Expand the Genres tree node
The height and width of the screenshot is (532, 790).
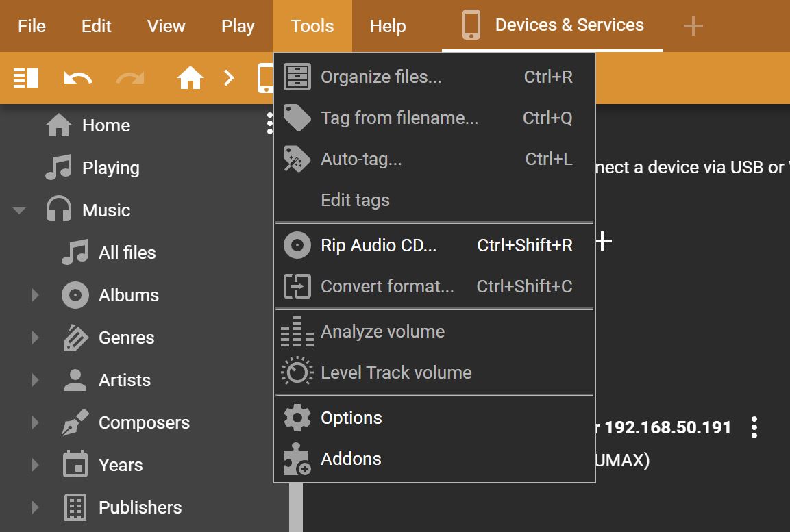(36, 338)
